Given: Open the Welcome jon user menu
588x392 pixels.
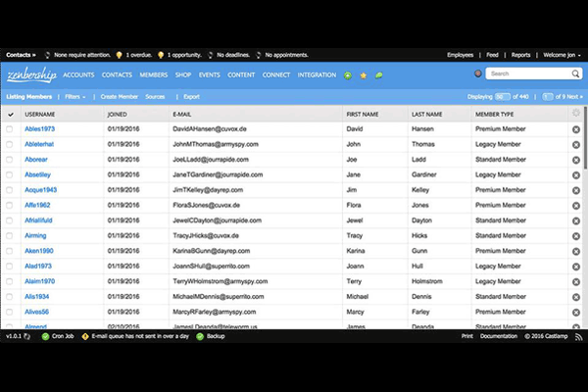Looking at the screenshot, I should [x=561, y=55].
